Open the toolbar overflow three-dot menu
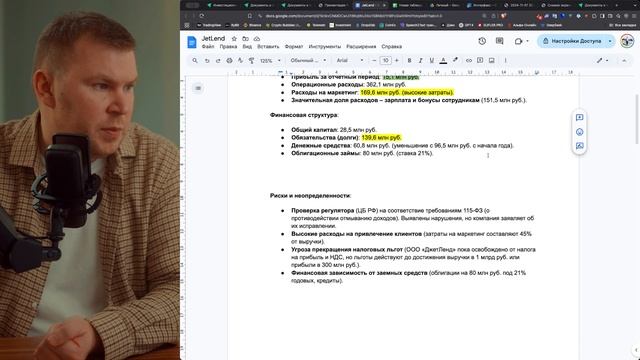Screen dimensions: 640x360 tap(505, 60)
